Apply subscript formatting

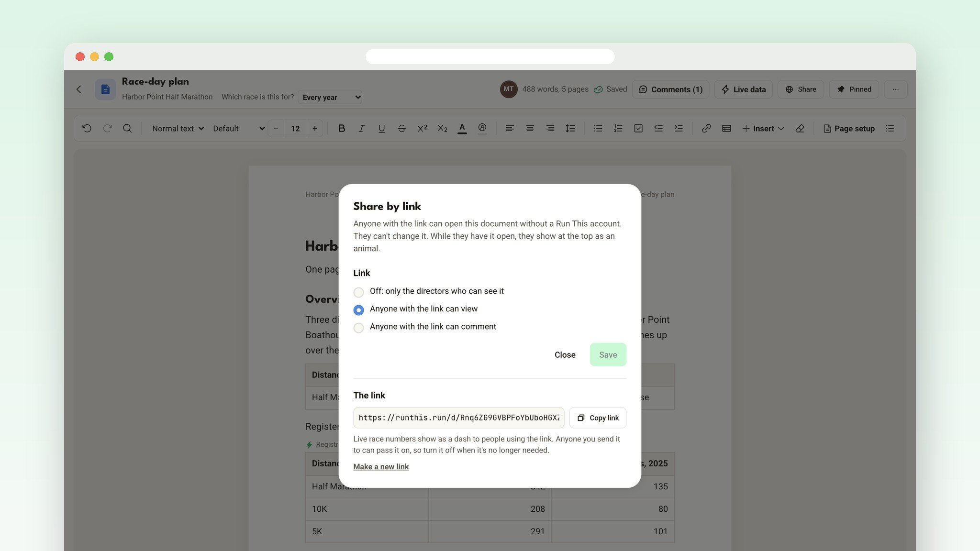[442, 128]
